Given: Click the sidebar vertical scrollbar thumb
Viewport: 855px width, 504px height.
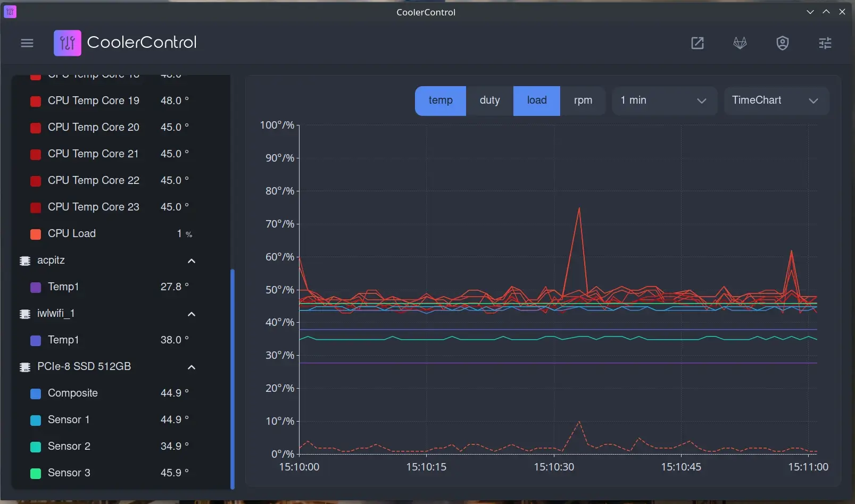Looking at the screenshot, I should [233, 379].
